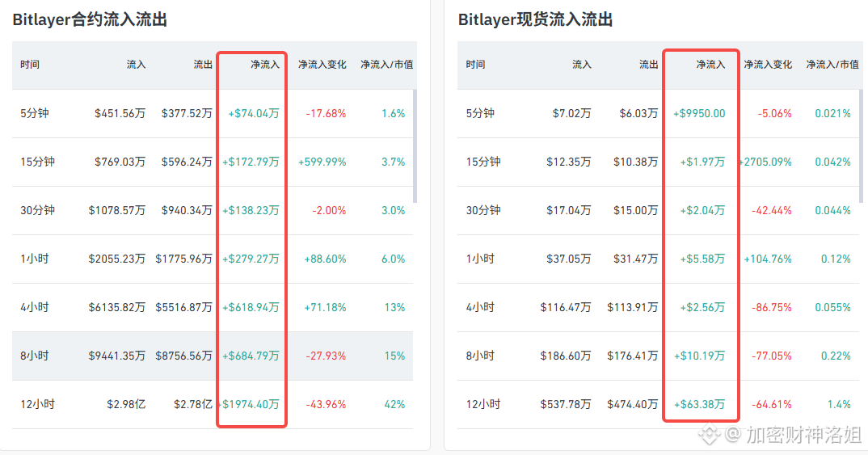The image size is (868, 455).
Task: Click the 流入 header in the 合约 table
Action: click(x=136, y=65)
